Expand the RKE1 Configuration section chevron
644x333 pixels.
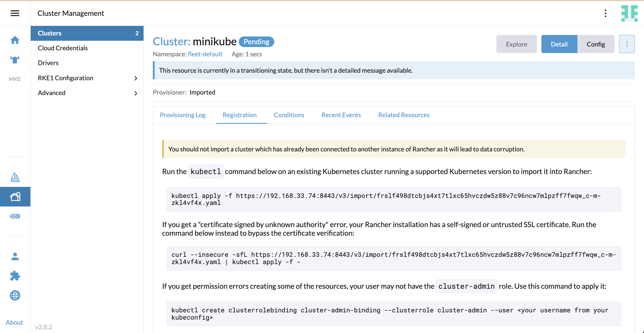(x=136, y=78)
